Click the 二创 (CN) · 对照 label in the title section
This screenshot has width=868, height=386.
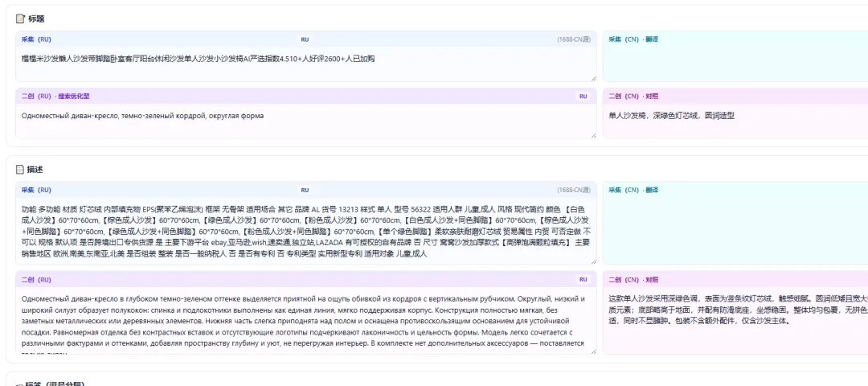pyautogui.click(x=633, y=96)
